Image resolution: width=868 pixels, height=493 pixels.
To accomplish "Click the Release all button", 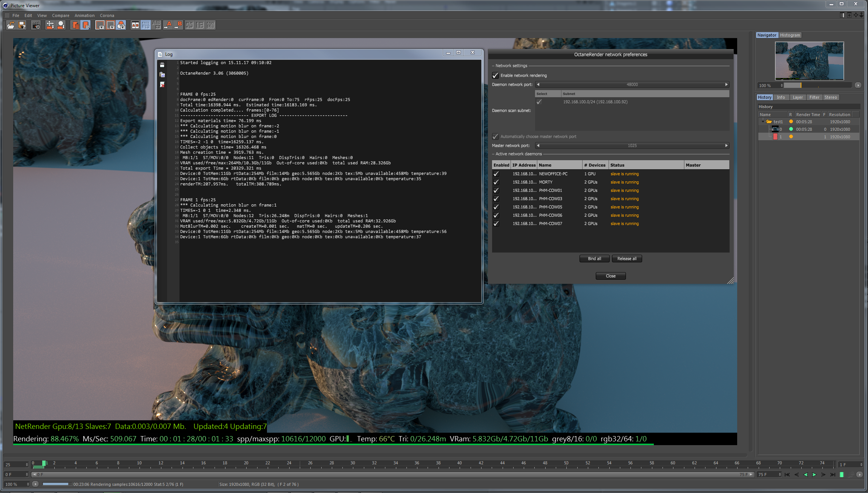I will tap(627, 259).
